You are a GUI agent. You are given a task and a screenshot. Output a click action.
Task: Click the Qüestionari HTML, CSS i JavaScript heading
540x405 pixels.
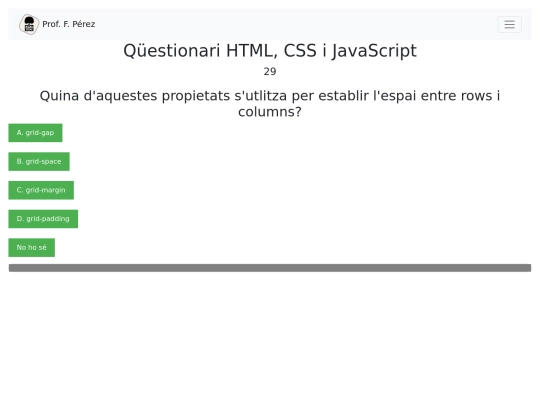270,51
